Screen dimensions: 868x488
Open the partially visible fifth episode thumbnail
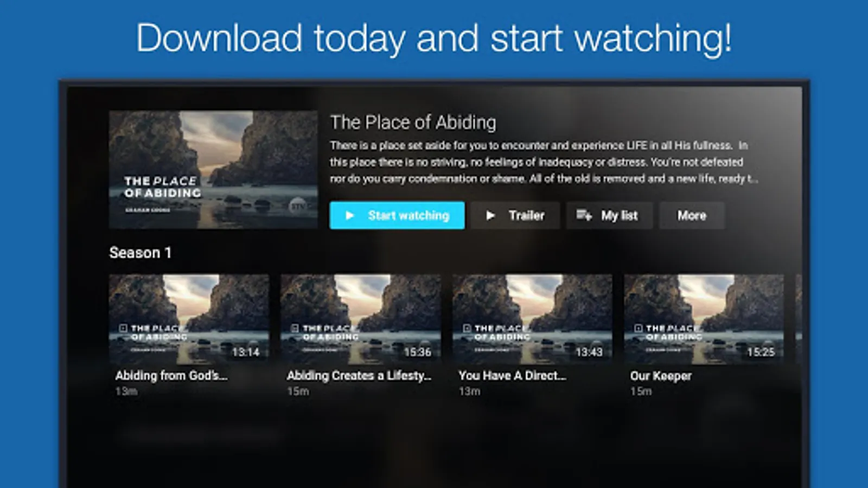[x=799, y=319]
